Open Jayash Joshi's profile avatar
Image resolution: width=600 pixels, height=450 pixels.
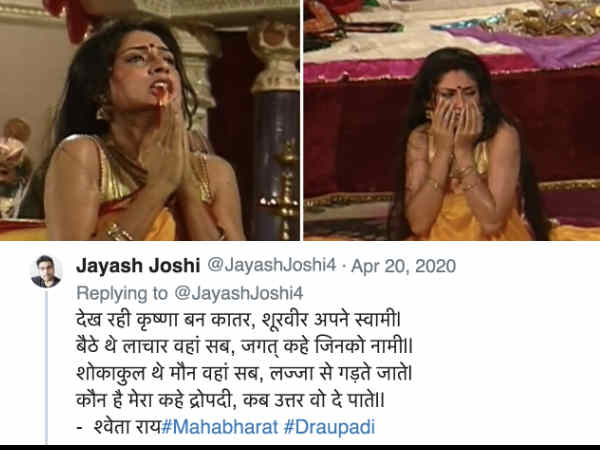(x=46, y=271)
